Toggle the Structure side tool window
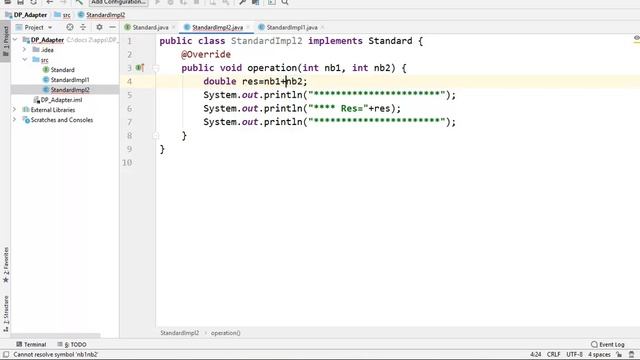 tap(5, 313)
